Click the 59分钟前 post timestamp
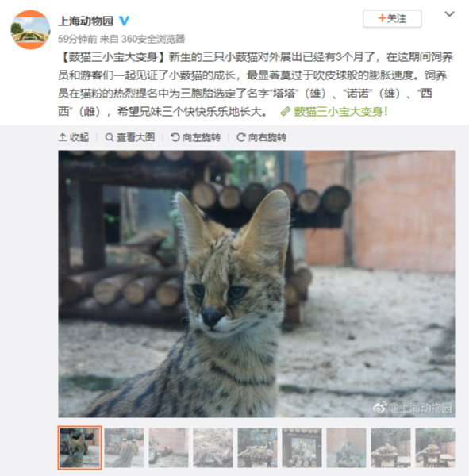This screenshot has height=476, width=469. click(x=78, y=39)
